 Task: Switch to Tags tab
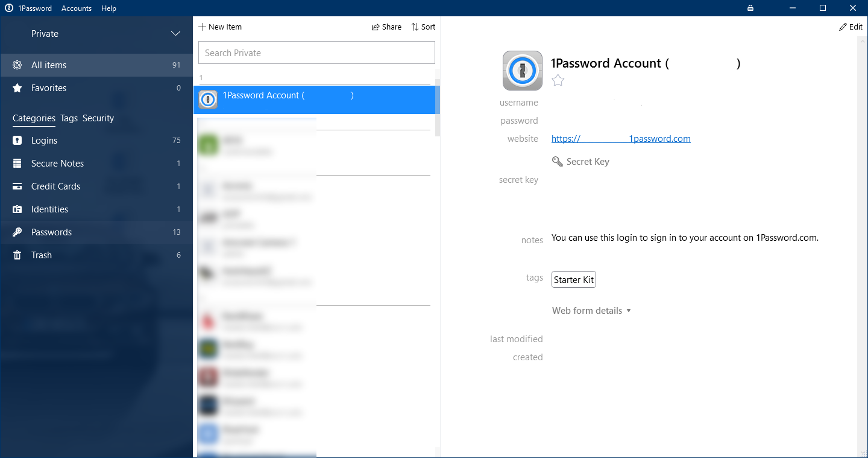click(x=69, y=118)
